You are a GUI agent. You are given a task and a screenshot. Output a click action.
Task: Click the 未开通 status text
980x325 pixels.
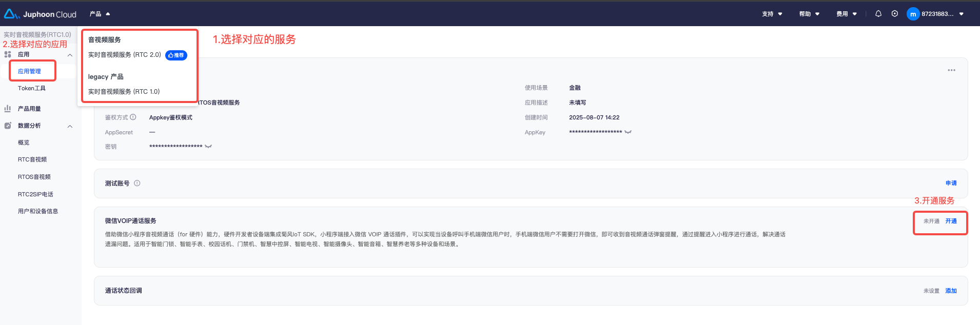pos(931,221)
